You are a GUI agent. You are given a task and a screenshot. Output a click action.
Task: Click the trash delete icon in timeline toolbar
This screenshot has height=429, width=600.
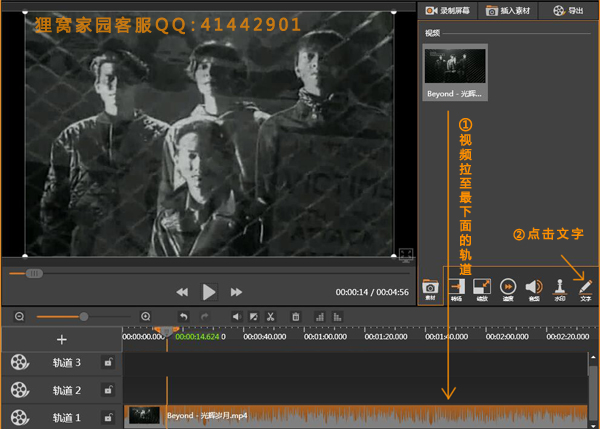296,317
